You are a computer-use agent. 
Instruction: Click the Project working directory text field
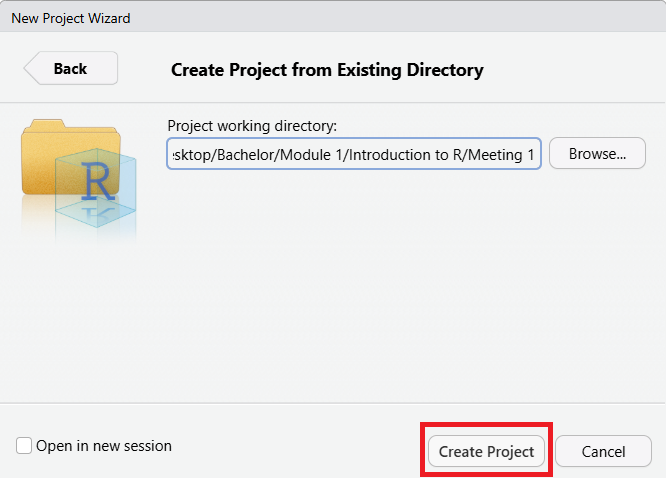tap(354, 154)
